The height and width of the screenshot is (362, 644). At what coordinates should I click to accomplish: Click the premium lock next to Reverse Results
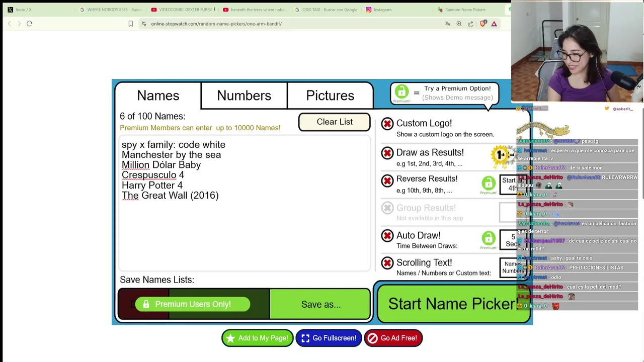pos(489,183)
